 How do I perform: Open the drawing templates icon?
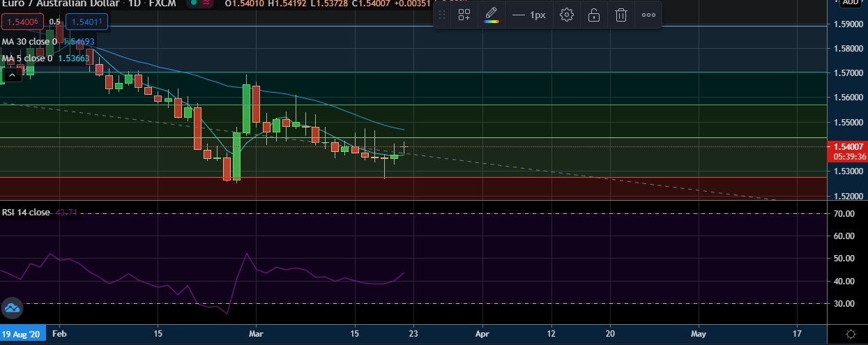(464, 15)
